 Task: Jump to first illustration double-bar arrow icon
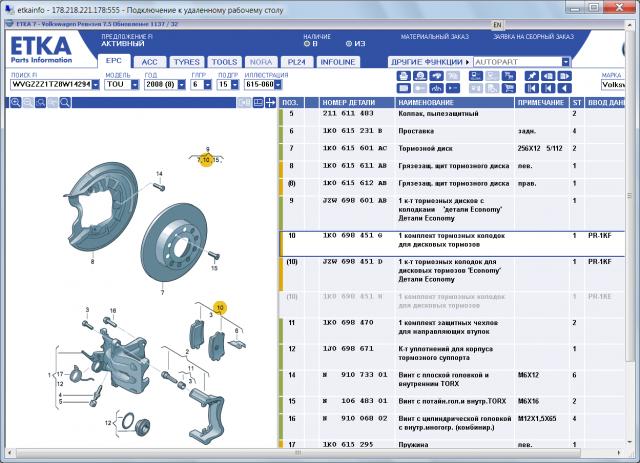click(531, 88)
